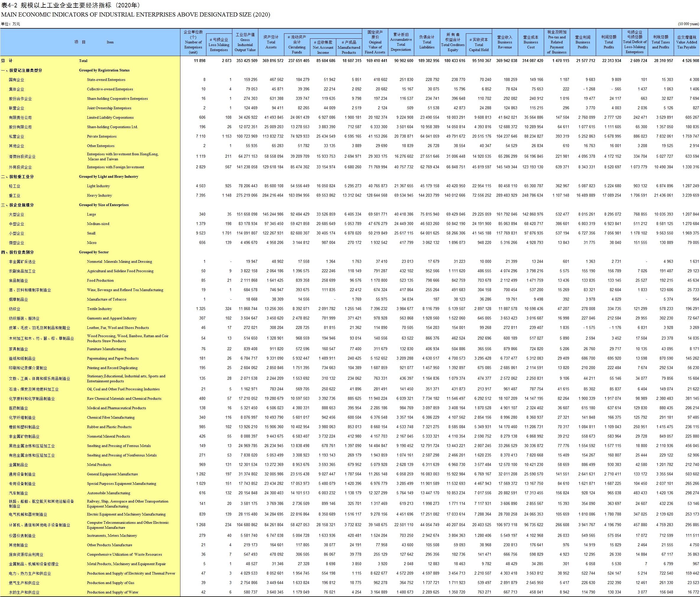The height and width of the screenshot is (597, 700).
Task: Click 'Furniture Manufacturing' row label
Action: (x=106, y=349)
